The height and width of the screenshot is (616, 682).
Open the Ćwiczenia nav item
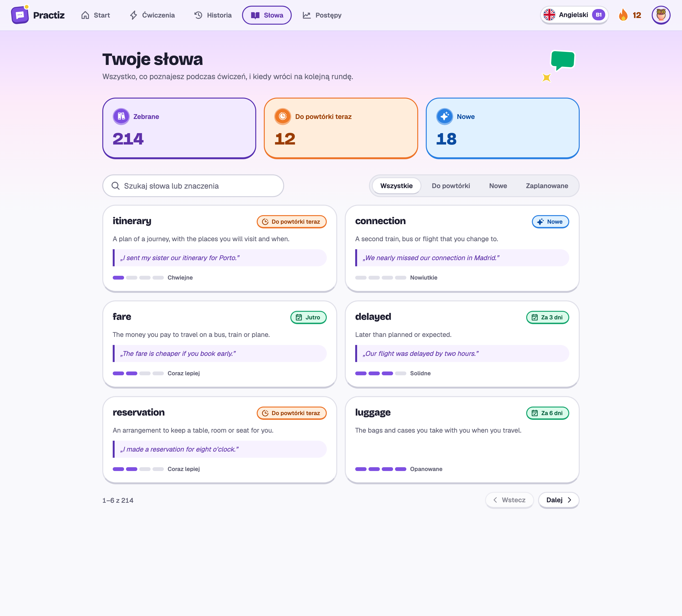(152, 15)
